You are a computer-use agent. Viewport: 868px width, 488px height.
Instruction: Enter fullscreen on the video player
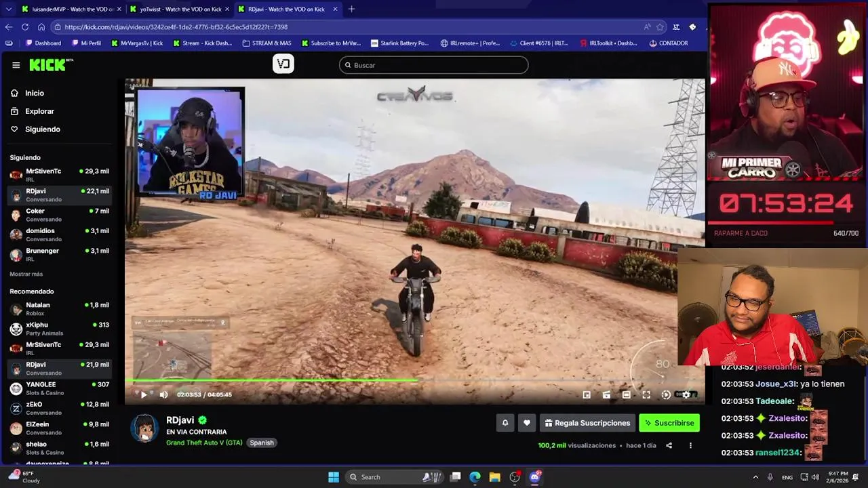click(646, 394)
